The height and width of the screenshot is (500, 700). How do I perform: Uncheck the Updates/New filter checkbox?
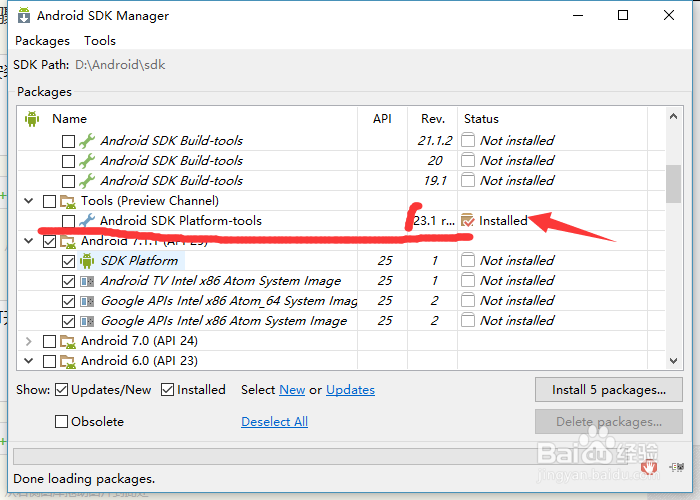(62, 390)
